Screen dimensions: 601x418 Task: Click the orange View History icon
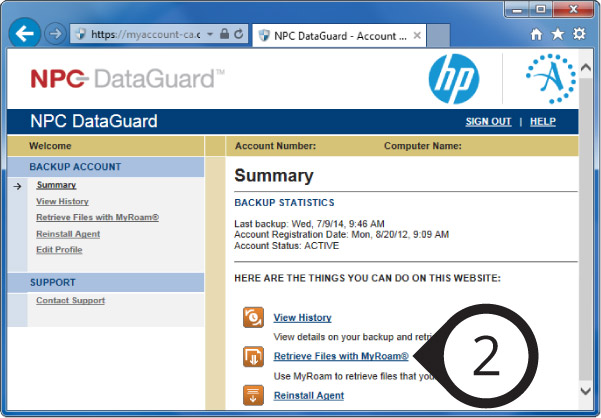[x=254, y=318]
